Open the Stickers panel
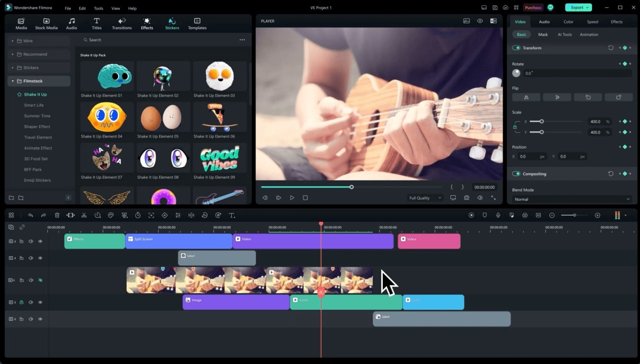The width and height of the screenshot is (640, 364). click(171, 23)
